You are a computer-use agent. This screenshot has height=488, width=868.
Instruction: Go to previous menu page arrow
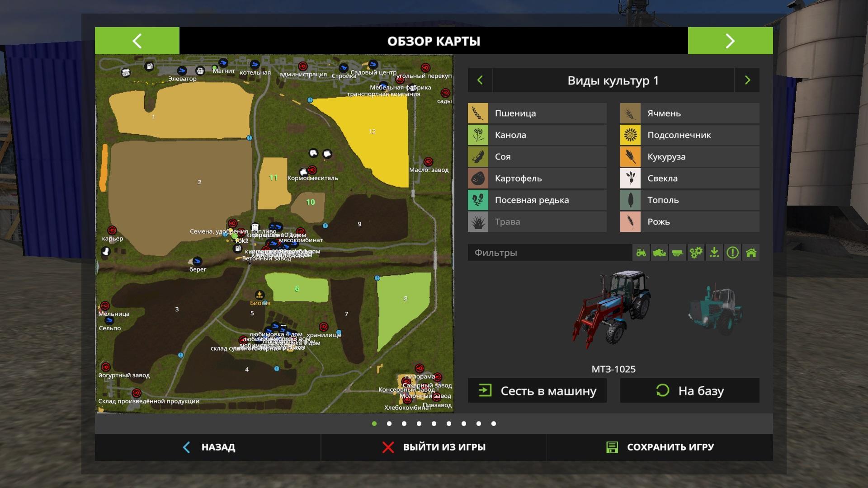pos(137,41)
